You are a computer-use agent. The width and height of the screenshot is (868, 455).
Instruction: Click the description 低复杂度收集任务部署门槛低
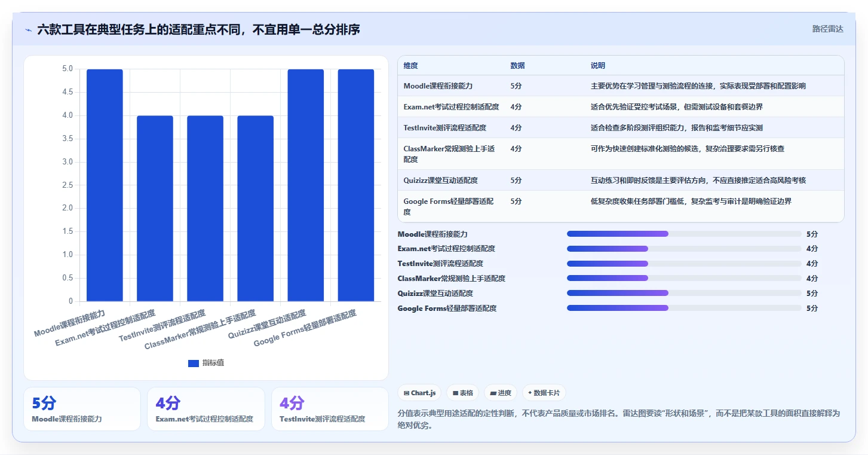tap(691, 201)
